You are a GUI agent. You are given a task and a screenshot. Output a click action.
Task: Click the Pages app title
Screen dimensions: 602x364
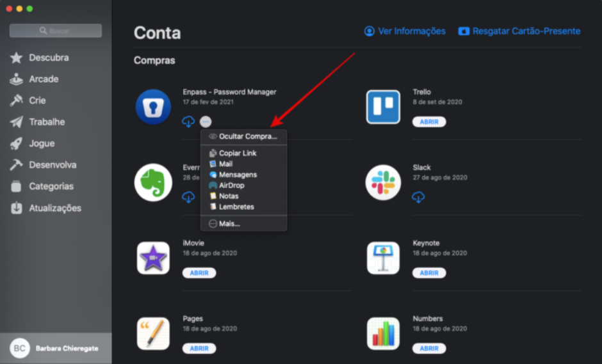[193, 319]
